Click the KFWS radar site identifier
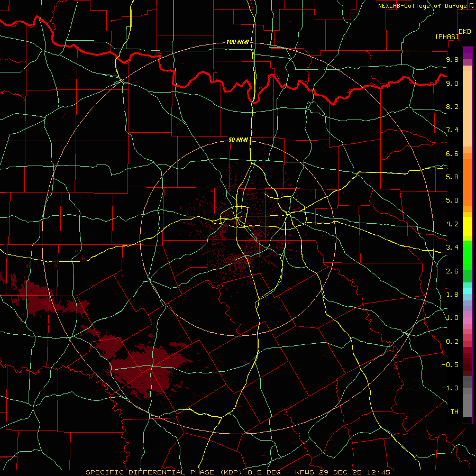This screenshot has height=476, width=476. coord(304,472)
